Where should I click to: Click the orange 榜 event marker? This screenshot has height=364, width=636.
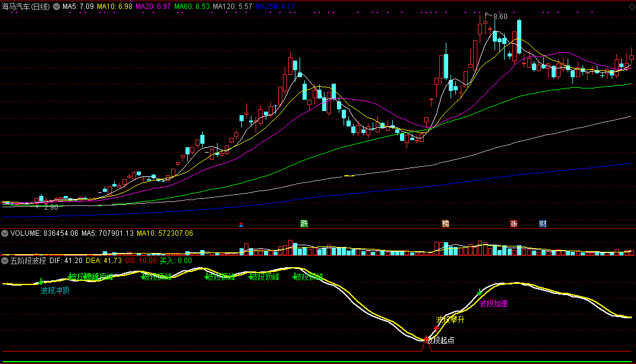[x=445, y=223]
